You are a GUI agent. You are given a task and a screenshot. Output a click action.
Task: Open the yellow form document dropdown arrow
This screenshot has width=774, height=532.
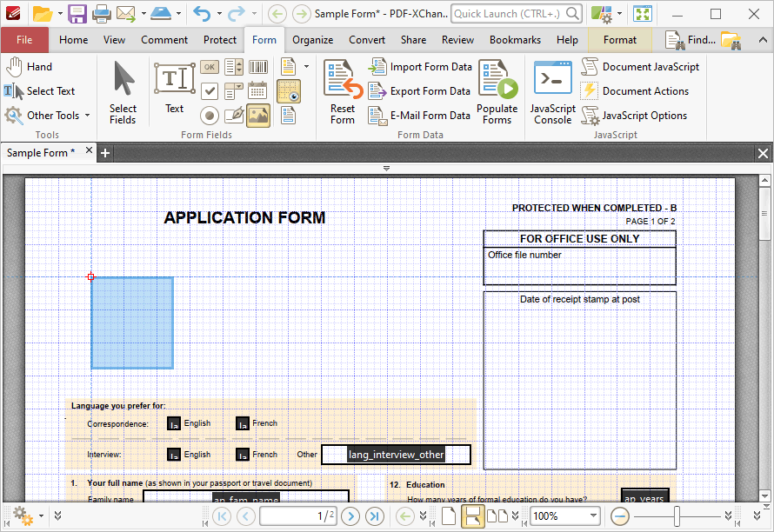pyautogui.click(x=306, y=67)
